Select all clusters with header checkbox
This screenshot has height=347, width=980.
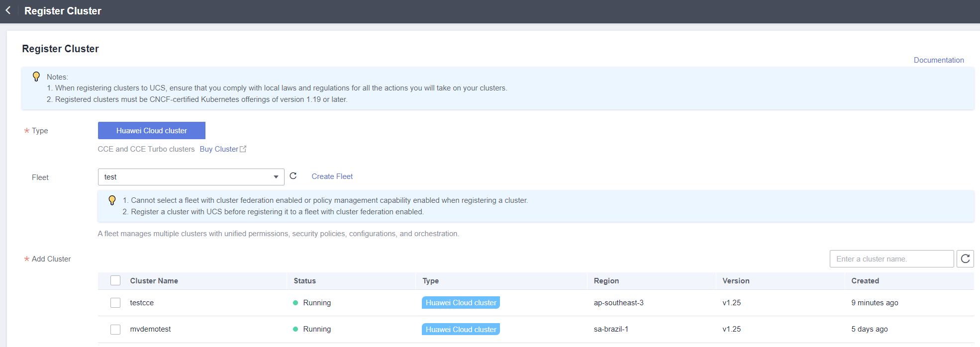pos(115,280)
